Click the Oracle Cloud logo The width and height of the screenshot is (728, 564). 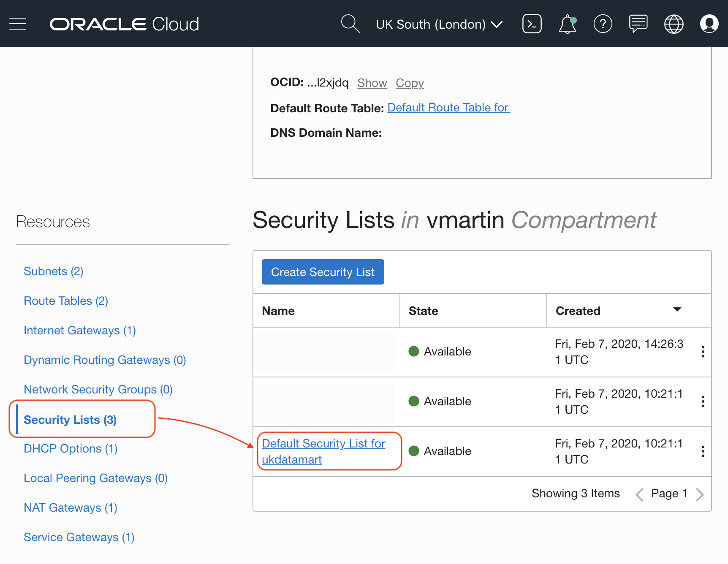coord(124,24)
